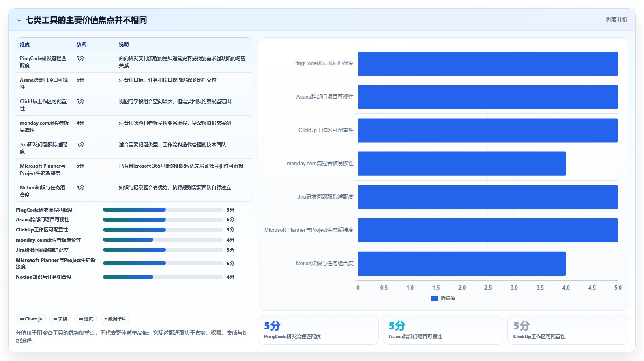Select the 数据卡片 tag chip

point(115,319)
